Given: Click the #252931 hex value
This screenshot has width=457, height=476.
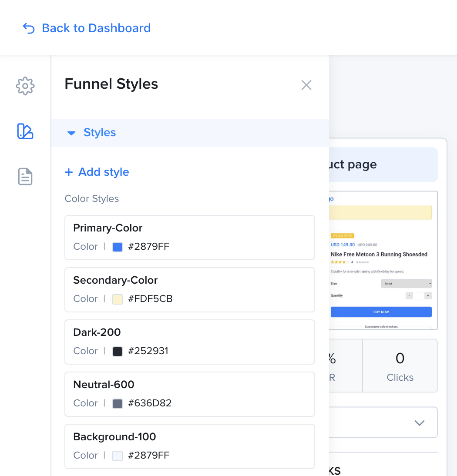Looking at the screenshot, I should pyautogui.click(x=148, y=351).
